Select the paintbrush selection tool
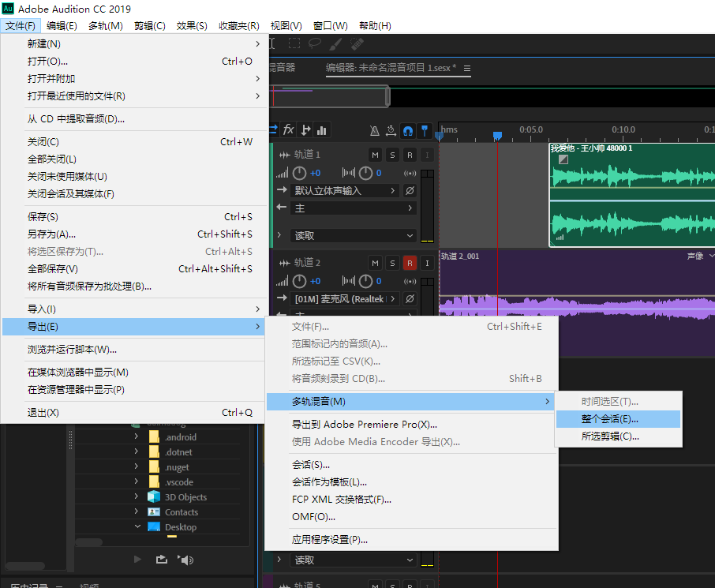Image resolution: width=715 pixels, height=588 pixels. [335, 43]
